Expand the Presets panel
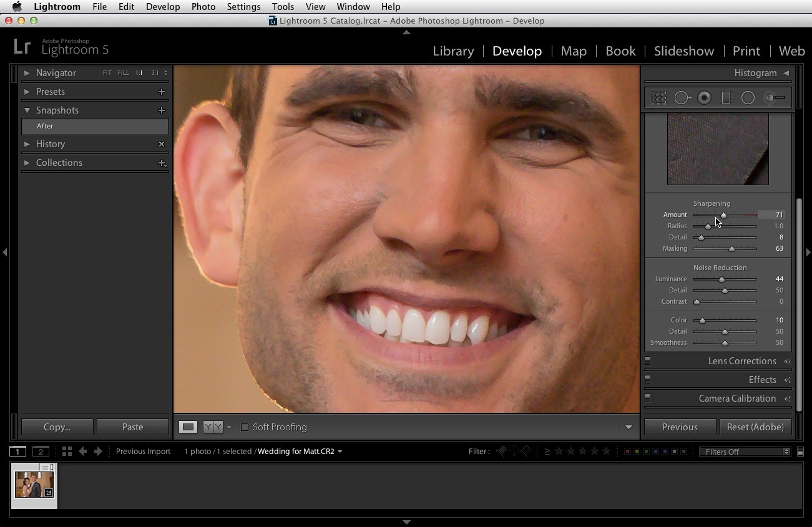The width and height of the screenshot is (812, 527). click(27, 92)
